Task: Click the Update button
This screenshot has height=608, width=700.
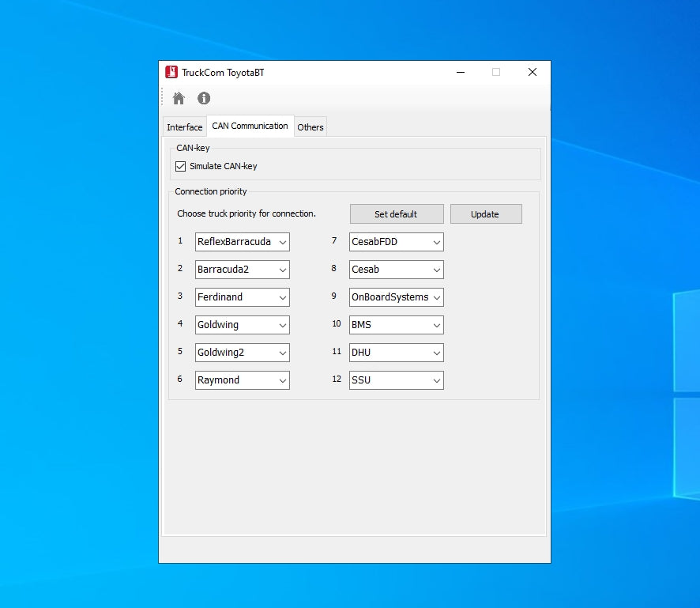Action: click(x=485, y=214)
